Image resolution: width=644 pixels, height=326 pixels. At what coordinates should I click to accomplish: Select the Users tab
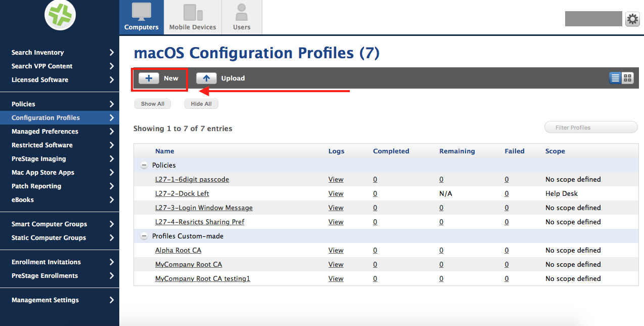pos(242,17)
